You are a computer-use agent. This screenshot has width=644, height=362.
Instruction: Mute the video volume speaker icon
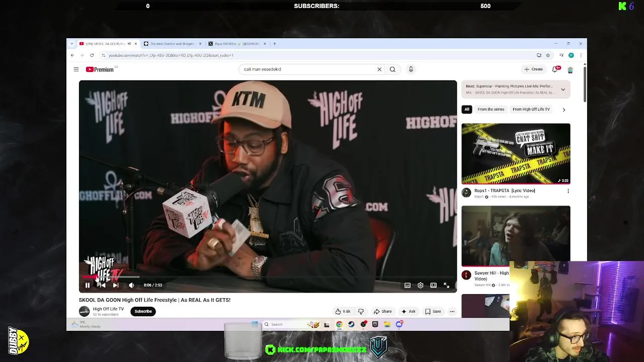coord(131,285)
